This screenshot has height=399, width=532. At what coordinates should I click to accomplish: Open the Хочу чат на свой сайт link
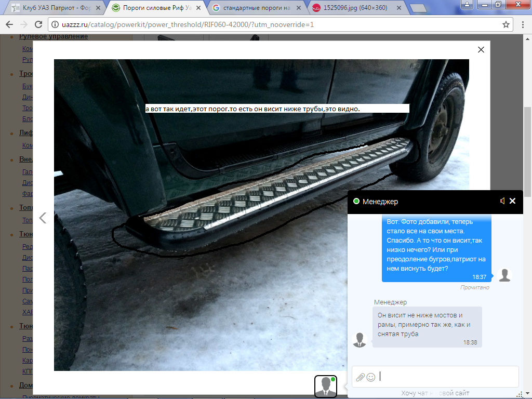[x=435, y=393]
